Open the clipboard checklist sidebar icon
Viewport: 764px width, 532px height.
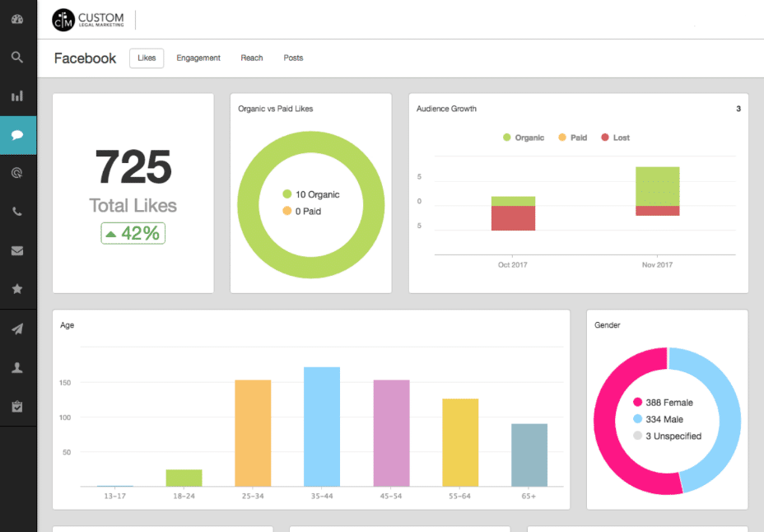tap(17, 406)
